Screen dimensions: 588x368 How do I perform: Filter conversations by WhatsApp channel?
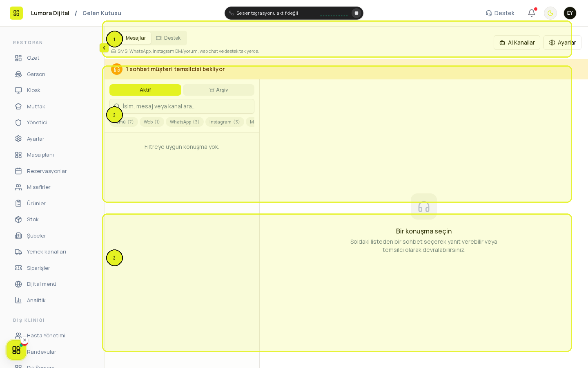click(x=185, y=122)
